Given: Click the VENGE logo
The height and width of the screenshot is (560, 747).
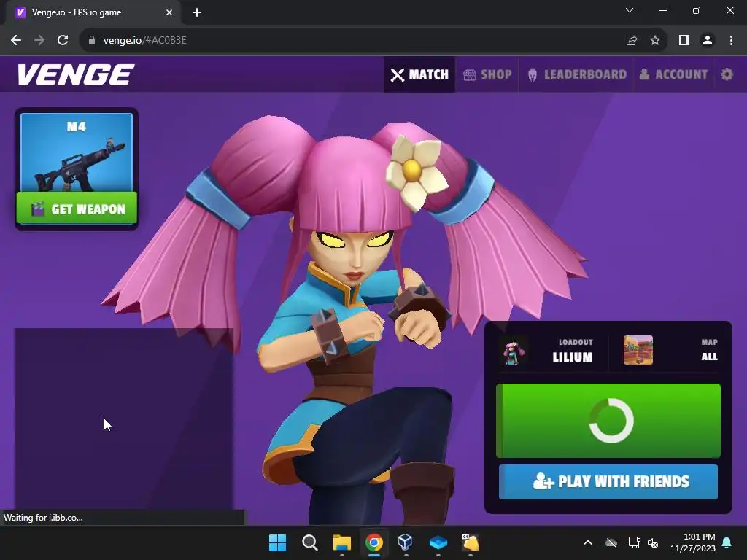Looking at the screenshot, I should click(x=76, y=74).
